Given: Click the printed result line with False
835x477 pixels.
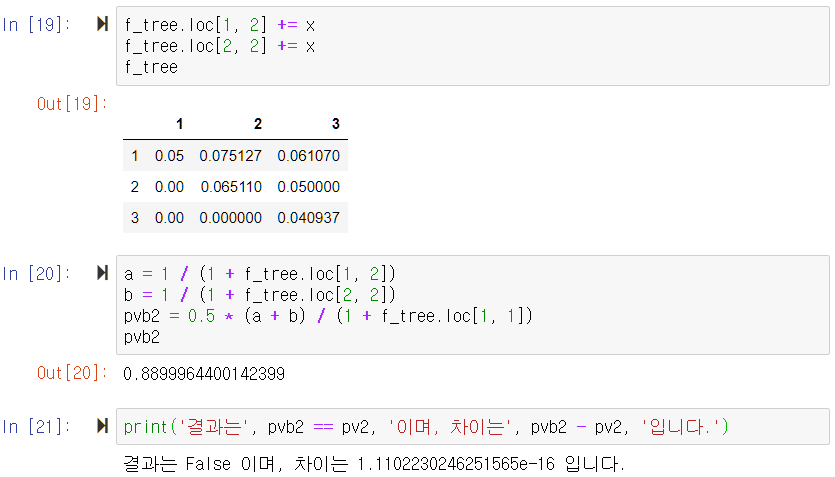Looking at the screenshot, I should (373, 463).
